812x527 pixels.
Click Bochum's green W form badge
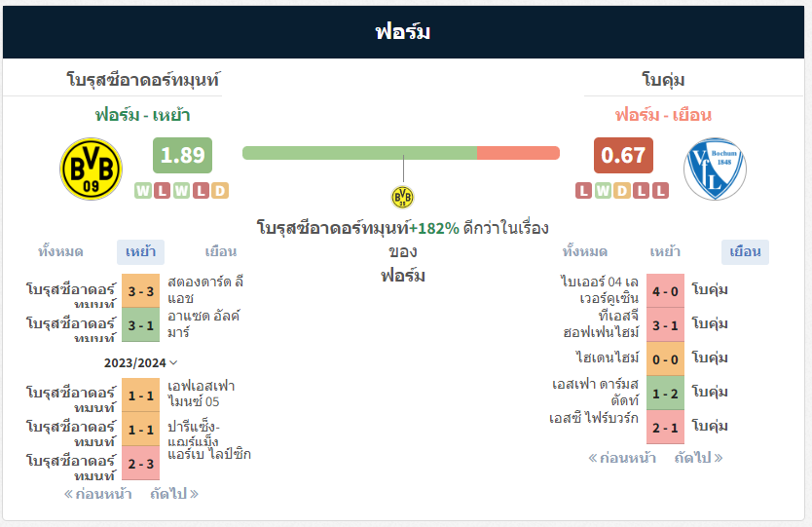click(x=603, y=191)
